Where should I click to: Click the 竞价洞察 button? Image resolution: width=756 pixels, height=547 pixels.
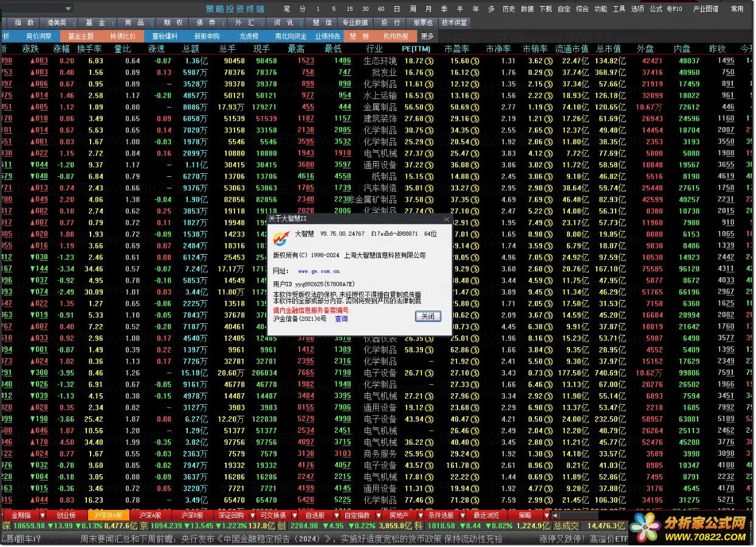[x=38, y=36]
